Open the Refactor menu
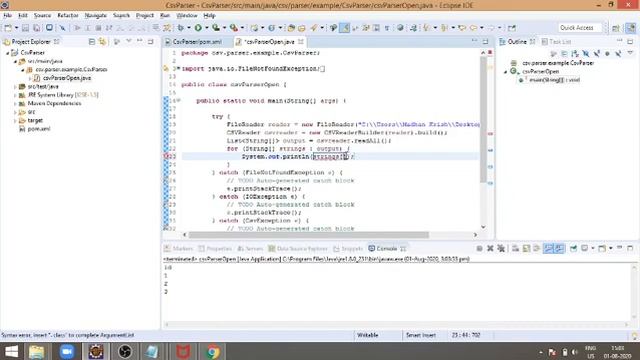 (x=68, y=16)
